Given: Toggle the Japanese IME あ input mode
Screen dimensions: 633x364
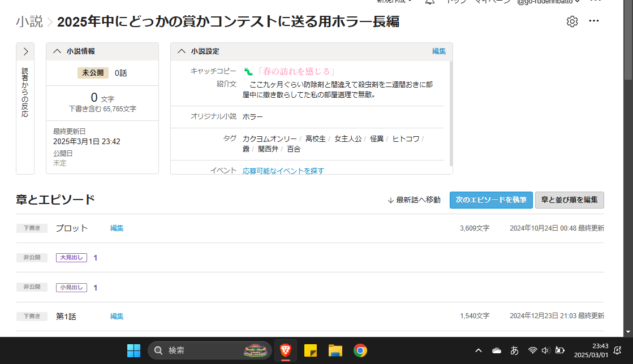Looking at the screenshot, I should click(x=514, y=350).
